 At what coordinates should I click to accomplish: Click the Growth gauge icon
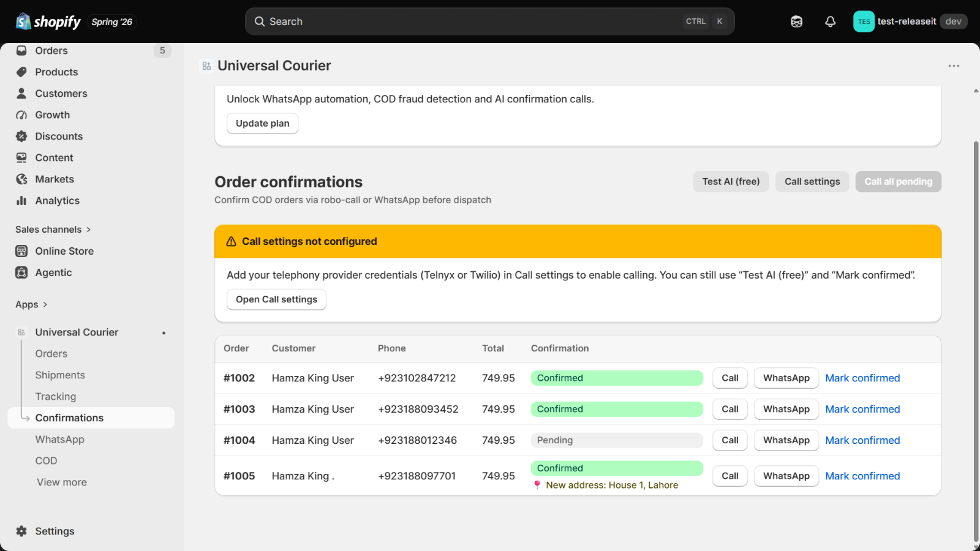[21, 114]
